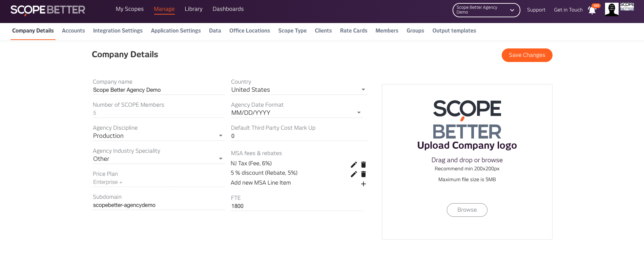
Task: Add a new MSA line item with plus icon
Action: coord(363,184)
